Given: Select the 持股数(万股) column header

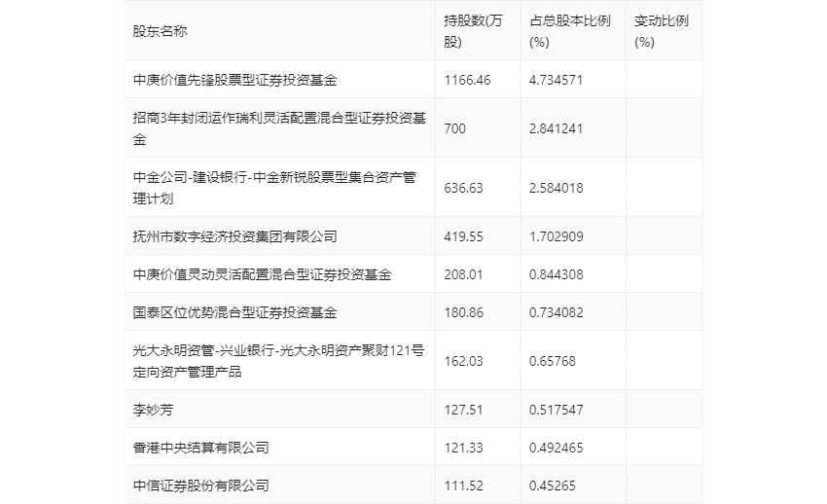Looking at the screenshot, I should [473, 31].
